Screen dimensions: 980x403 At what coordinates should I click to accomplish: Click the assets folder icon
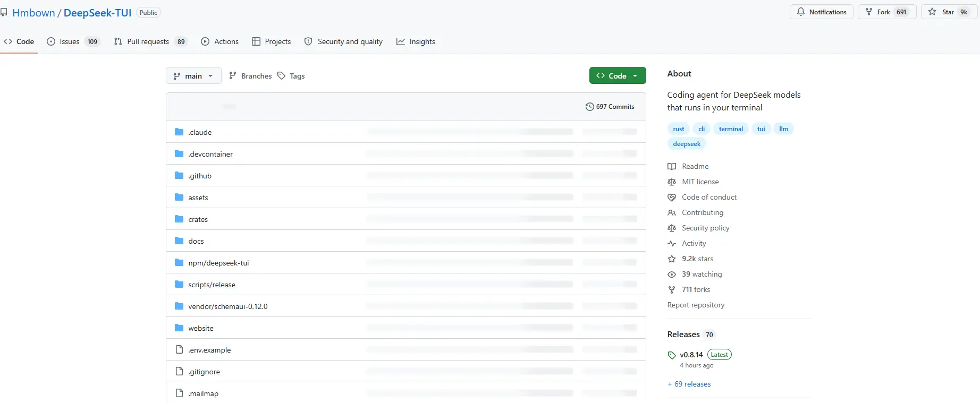179,197
